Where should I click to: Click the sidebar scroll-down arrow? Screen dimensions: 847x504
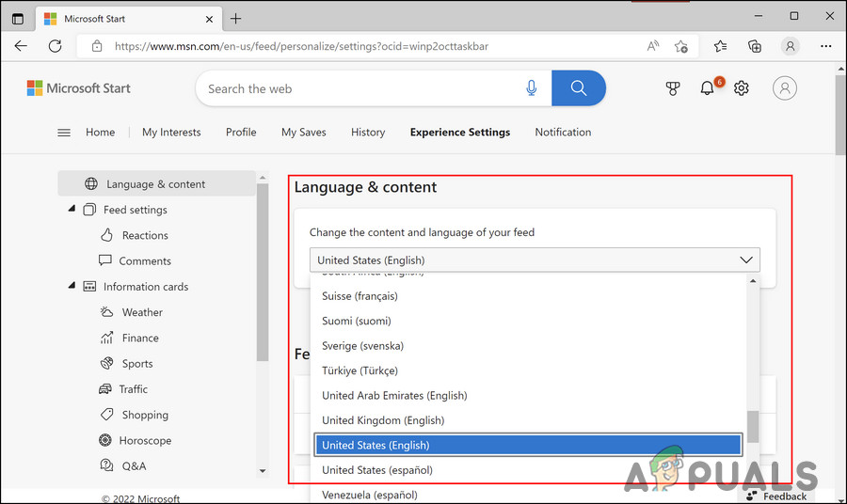coord(263,471)
